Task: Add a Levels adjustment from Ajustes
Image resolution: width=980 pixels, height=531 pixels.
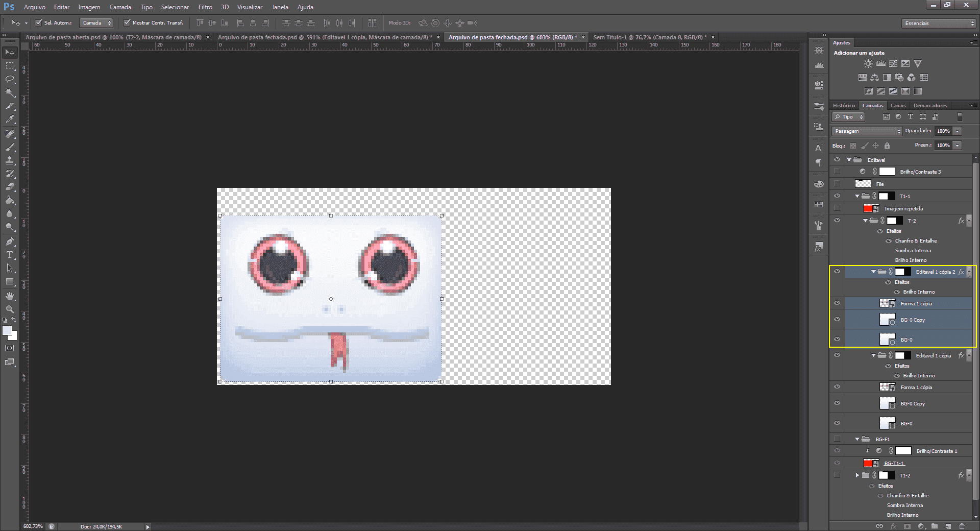Action: tap(881, 64)
